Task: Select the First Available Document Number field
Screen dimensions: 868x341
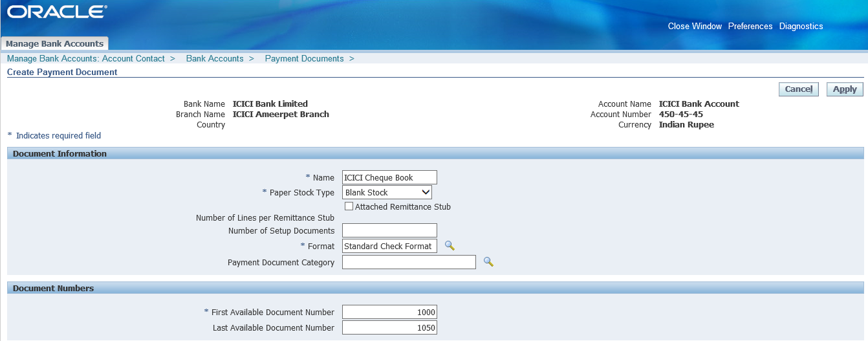Action: click(389, 312)
